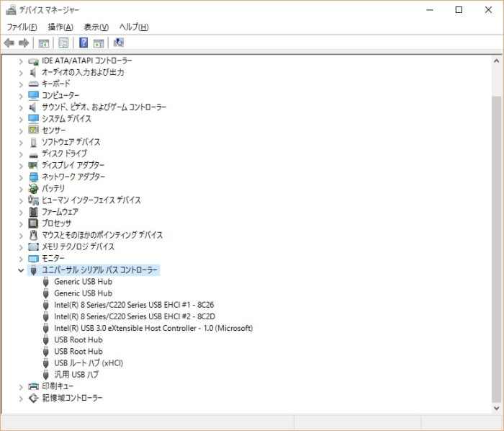Select the first Generic USB Hub entry
The image size is (504, 431).
click(x=84, y=282)
